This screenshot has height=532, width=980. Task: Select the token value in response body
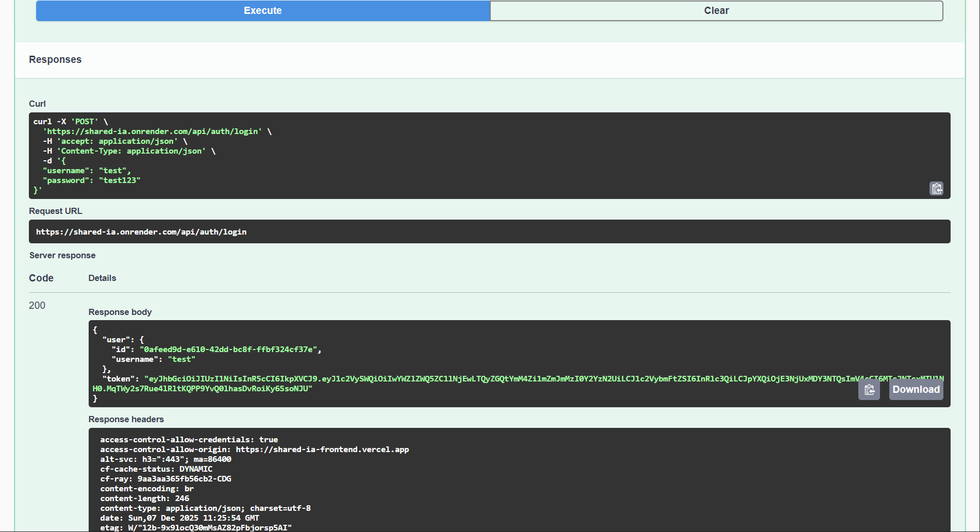pos(361,378)
